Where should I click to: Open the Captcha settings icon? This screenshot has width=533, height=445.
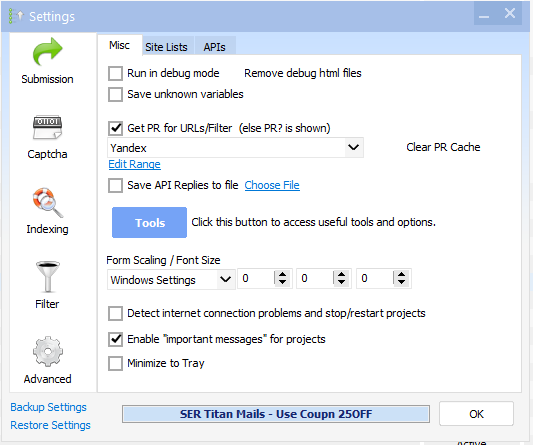tap(47, 127)
